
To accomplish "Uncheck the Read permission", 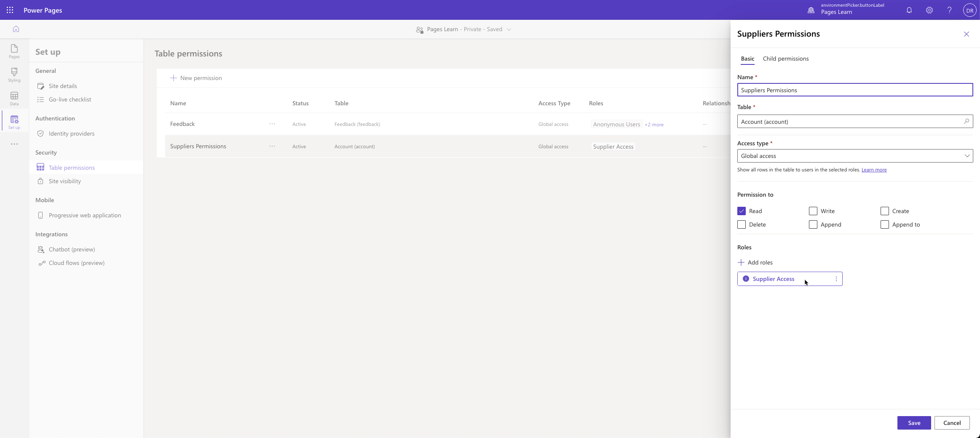I will (742, 211).
